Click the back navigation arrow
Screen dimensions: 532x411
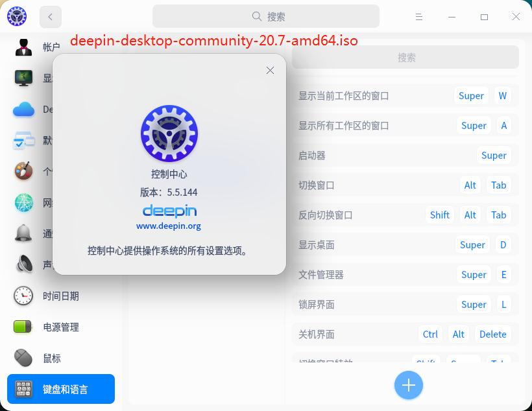[50, 16]
